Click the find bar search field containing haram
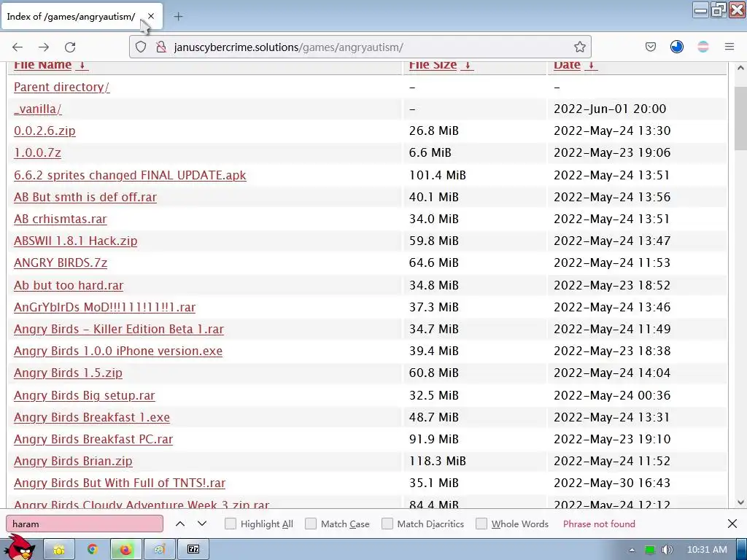Viewport: 747px width, 560px height. coord(85,524)
